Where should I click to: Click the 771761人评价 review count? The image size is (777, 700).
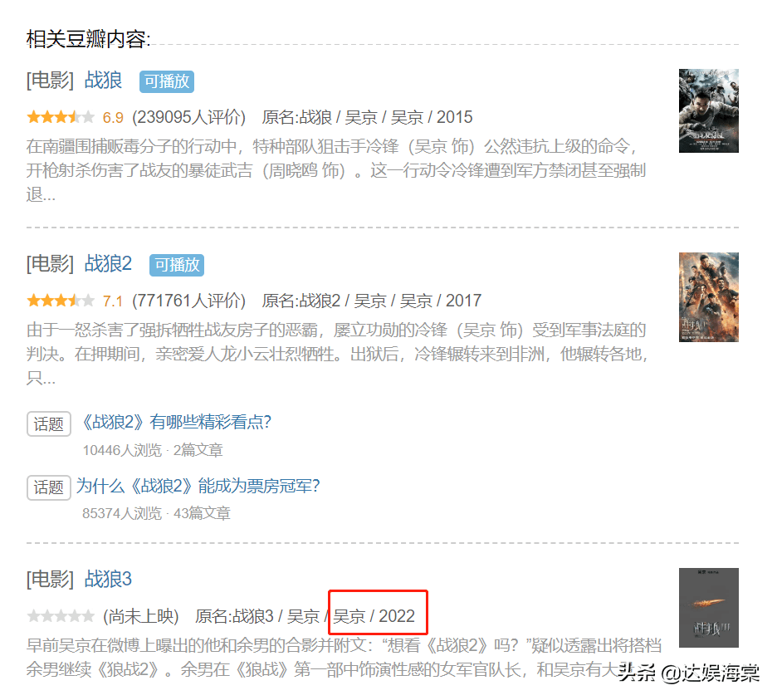click(x=188, y=301)
